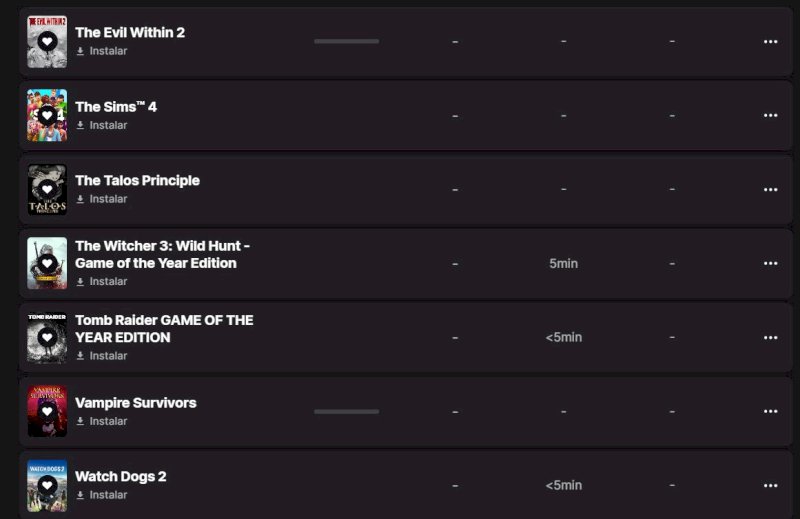Open more options for The Evil Within 2
Screen dimensions: 800x519
click(770, 42)
